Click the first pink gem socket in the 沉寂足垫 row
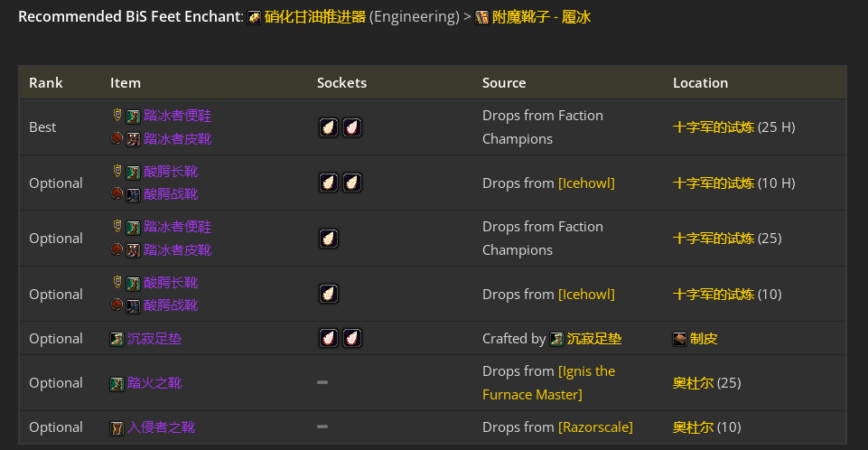This screenshot has height=450, width=868. [x=328, y=338]
